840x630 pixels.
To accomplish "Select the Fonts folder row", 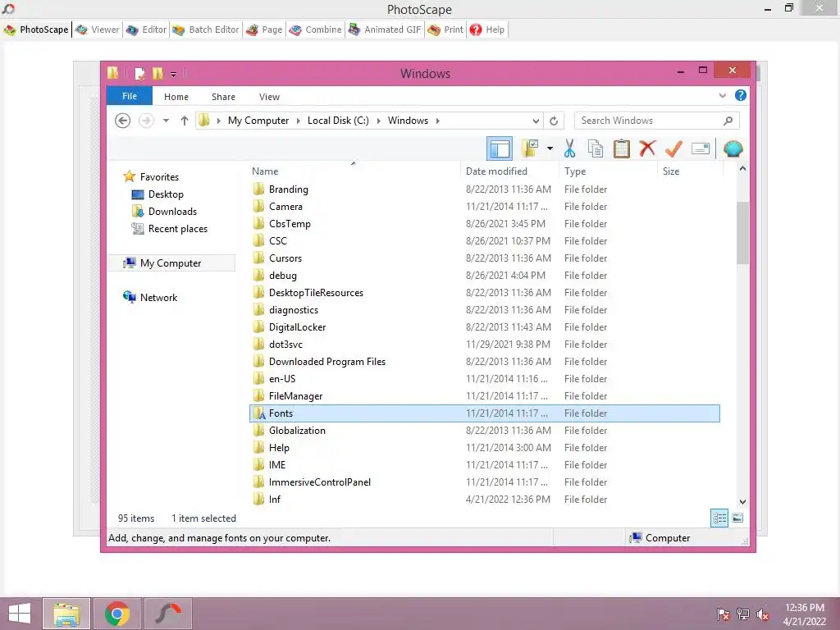I will [484, 413].
